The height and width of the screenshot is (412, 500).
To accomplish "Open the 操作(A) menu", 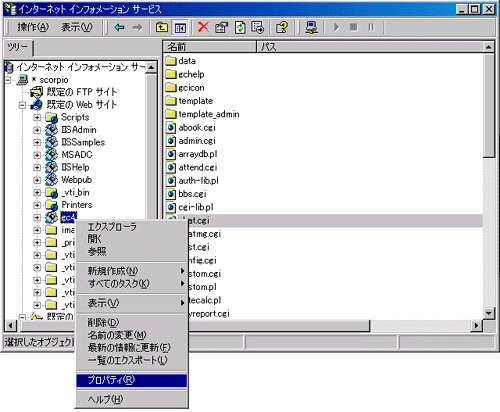I will [x=33, y=27].
